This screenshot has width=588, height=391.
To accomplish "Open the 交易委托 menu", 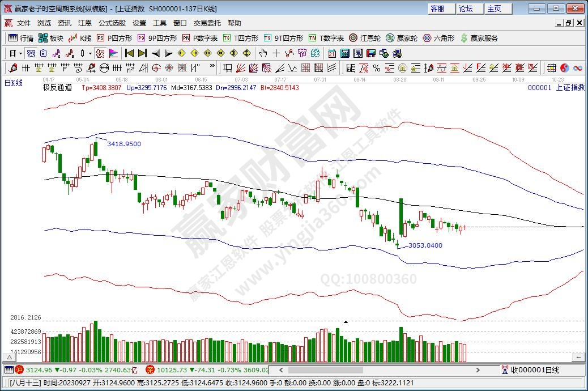I will [207, 23].
